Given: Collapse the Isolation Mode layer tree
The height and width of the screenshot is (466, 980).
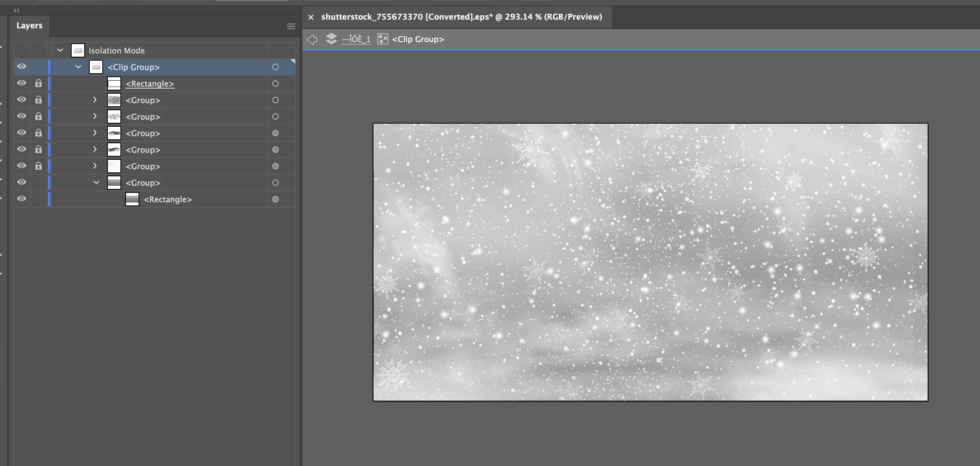Looking at the screenshot, I should (x=60, y=50).
